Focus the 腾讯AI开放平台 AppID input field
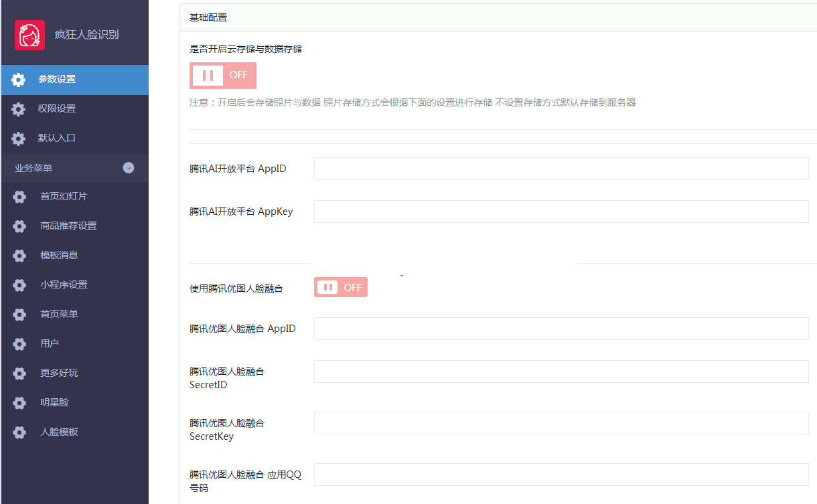This screenshot has width=817, height=504. pos(561,169)
